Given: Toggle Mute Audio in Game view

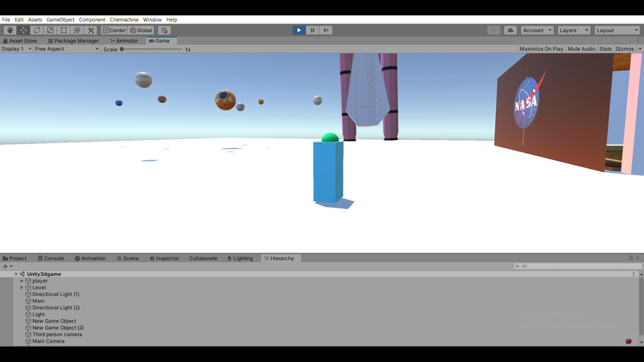Looking at the screenshot, I should click(581, 49).
